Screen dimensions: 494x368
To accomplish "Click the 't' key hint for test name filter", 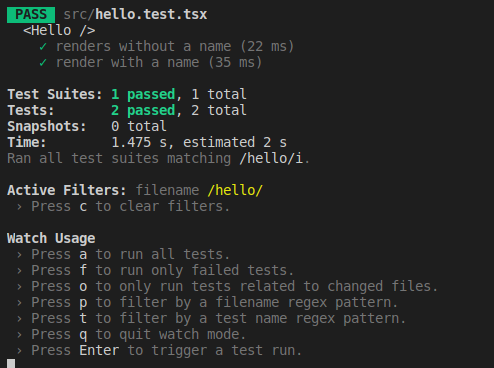I will 83,319.
